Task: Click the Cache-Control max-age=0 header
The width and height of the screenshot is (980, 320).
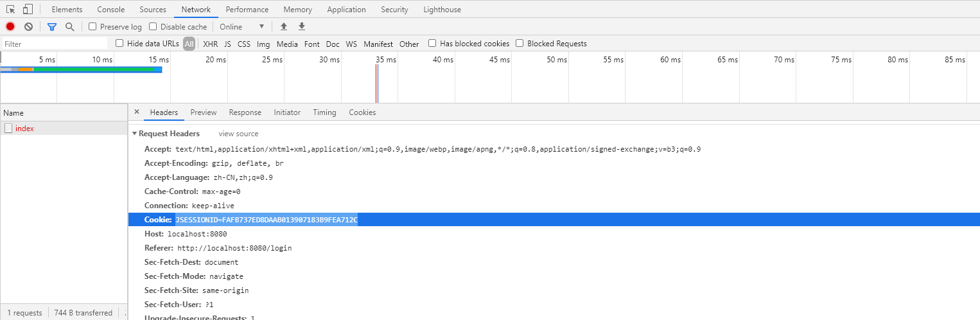Action: (x=192, y=191)
